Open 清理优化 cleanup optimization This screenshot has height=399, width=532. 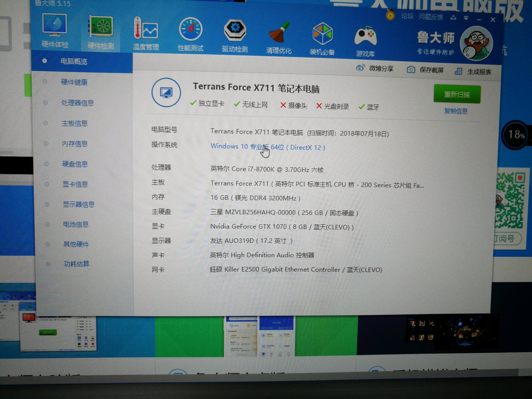pos(279,38)
